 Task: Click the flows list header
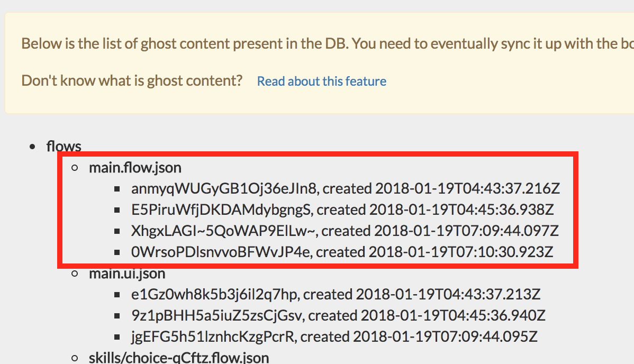coord(64,146)
